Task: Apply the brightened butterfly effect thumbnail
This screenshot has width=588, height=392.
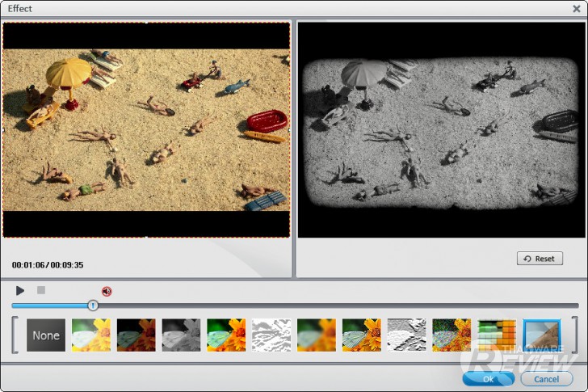Action: (91, 335)
